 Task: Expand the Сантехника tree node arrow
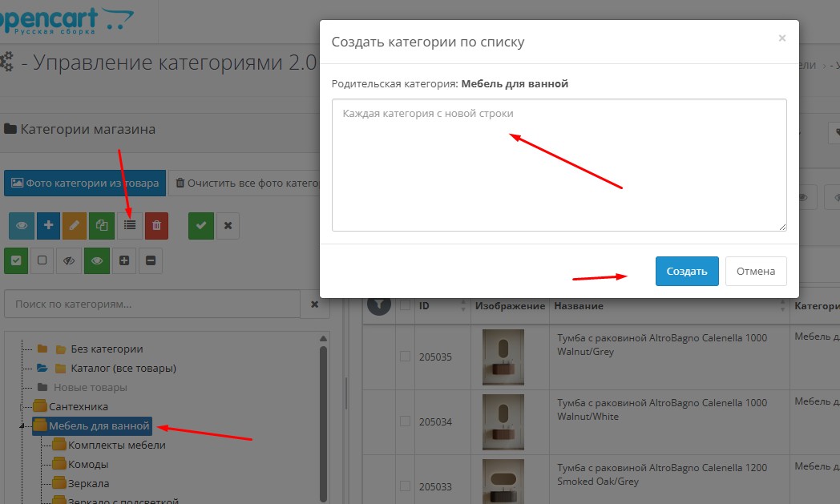click(x=22, y=407)
